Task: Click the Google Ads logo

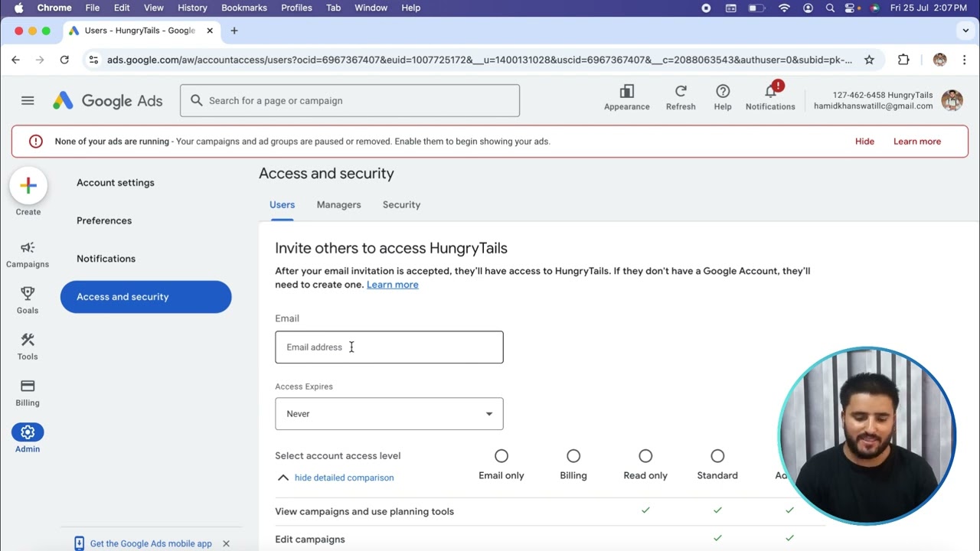Action: [108, 100]
